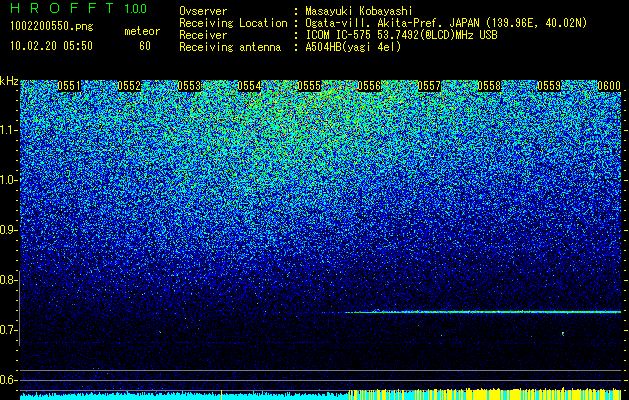Click the 0.7 frequency axis label
Screen dimensions: 629x400
pyautogui.click(x=7, y=330)
